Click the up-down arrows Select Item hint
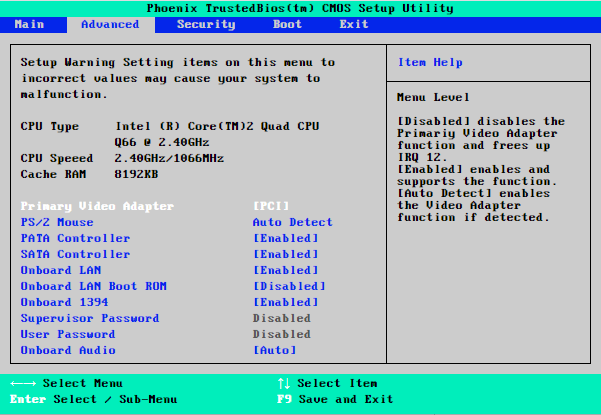 coord(327,383)
